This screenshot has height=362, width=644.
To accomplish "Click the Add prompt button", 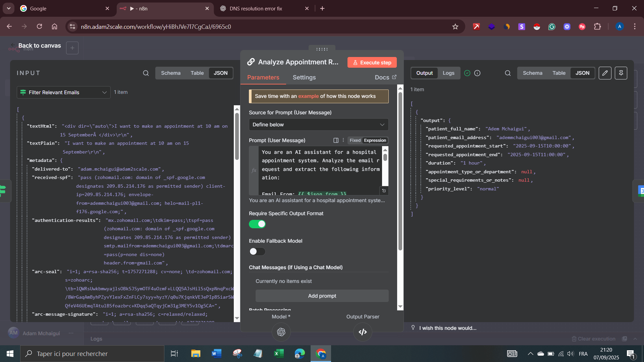I will click(322, 296).
